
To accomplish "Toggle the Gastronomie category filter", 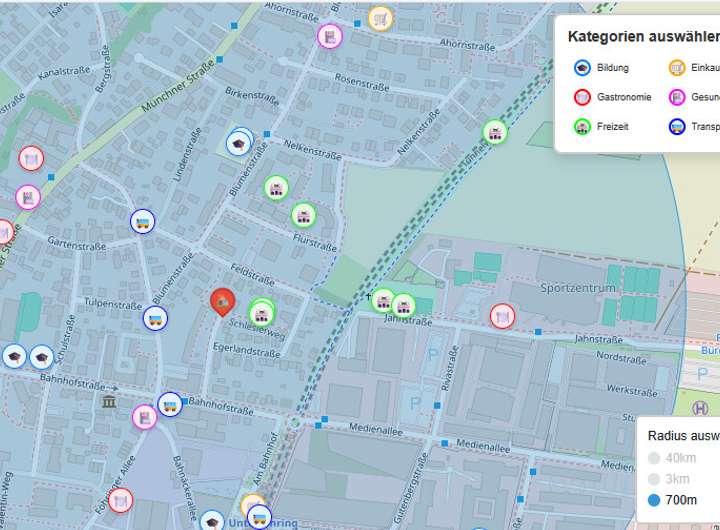I will click(x=613, y=97).
